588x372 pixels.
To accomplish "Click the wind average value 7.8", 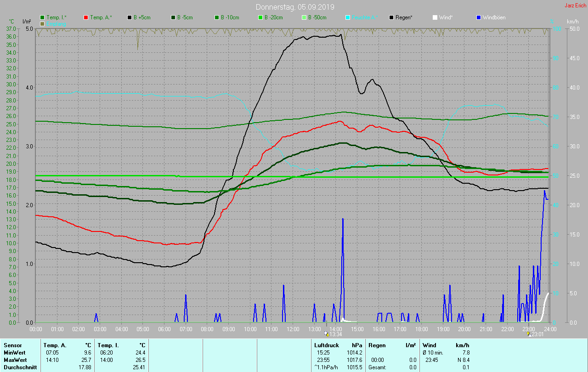I will [x=466, y=352].
